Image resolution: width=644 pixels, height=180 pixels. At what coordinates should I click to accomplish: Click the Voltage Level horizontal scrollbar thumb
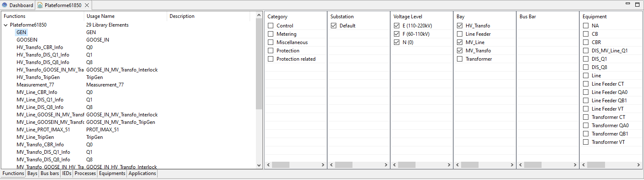coord(407,165)
